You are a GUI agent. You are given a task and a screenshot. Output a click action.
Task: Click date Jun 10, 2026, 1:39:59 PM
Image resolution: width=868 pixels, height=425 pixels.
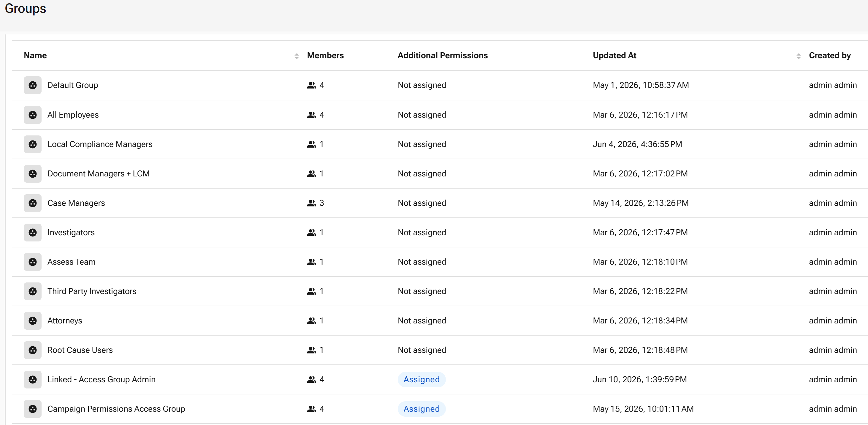(639, 380)
